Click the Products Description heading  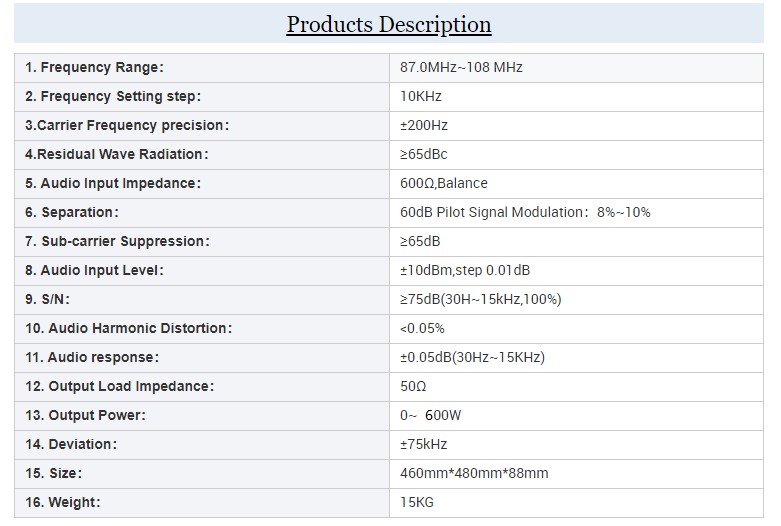[389, 25]
